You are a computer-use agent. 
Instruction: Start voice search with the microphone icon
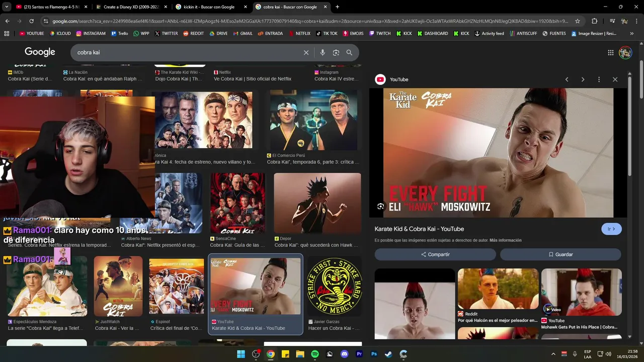[323, 52]
